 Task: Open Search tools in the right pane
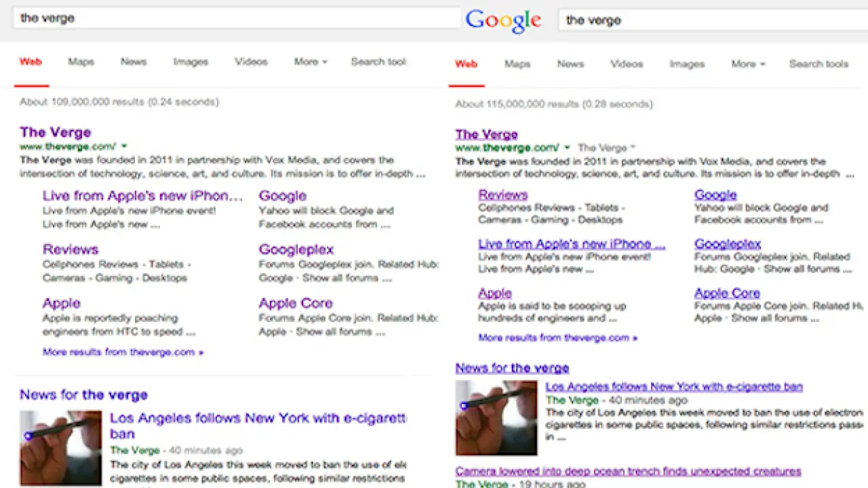pyautogui.click(x=818, y=64)
